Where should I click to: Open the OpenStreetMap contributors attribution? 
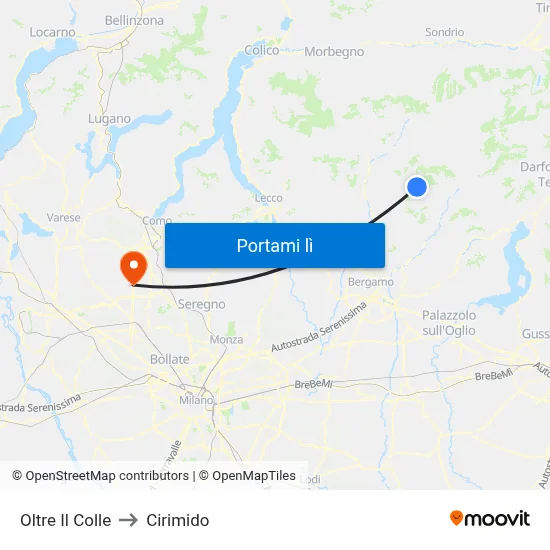click(101, 476)
